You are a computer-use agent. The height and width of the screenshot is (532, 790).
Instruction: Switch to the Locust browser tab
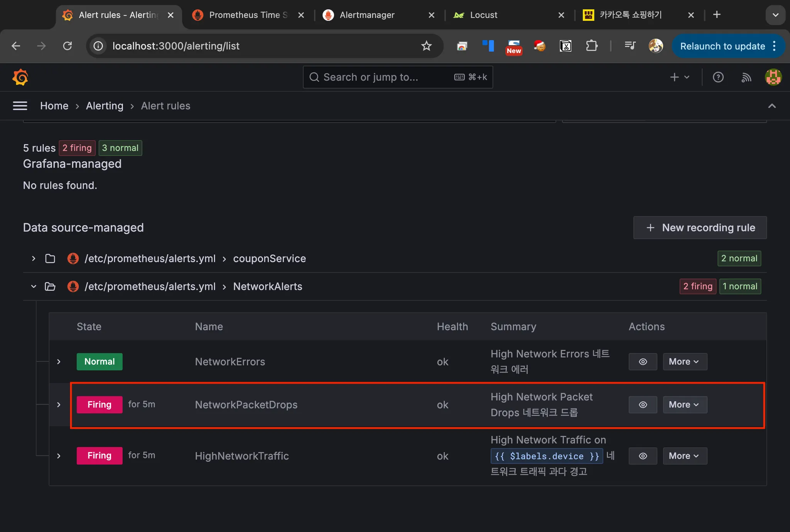pos(483,15)
